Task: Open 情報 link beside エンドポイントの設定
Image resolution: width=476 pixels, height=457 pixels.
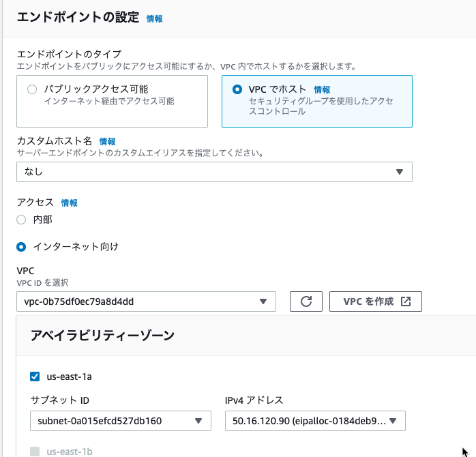Action: tap(155, 19)
